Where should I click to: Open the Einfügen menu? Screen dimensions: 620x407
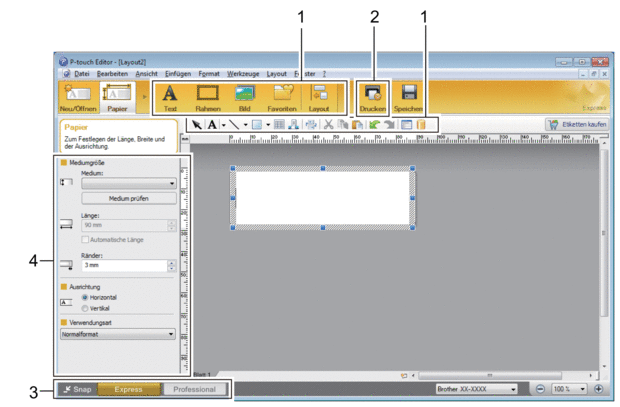tap(178, 74)
